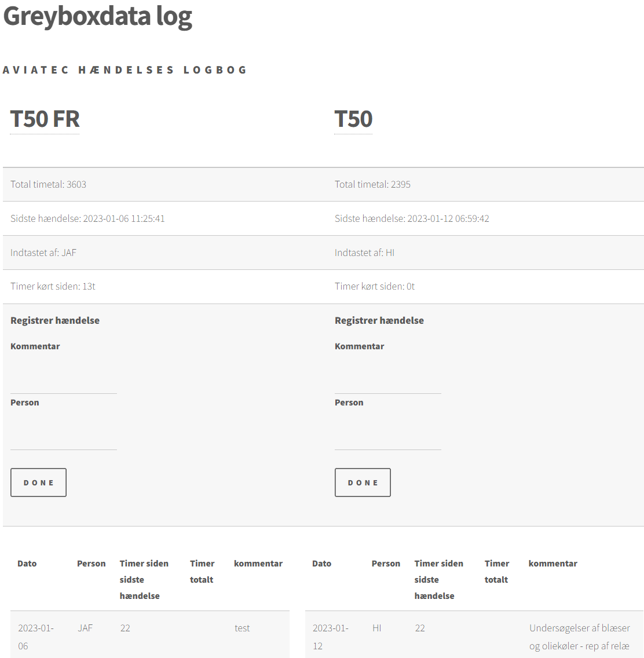Select the 'test' comment cell
The image size is (644, 658).
point(242,628)
